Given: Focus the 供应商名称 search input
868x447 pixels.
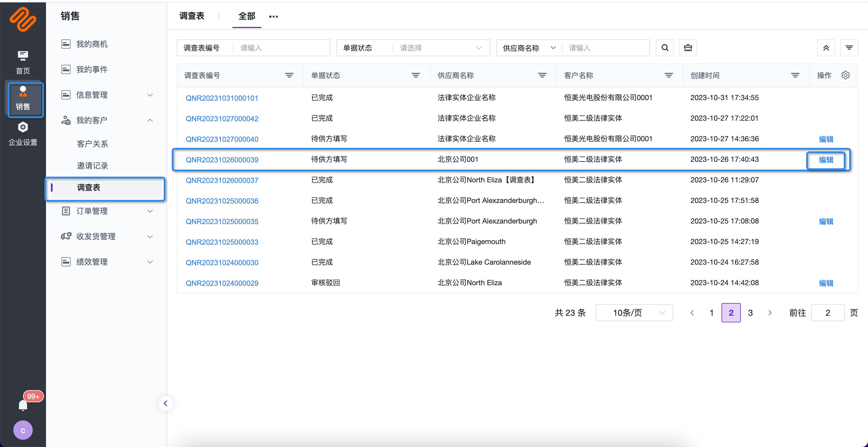Looking at the screenshot, I should coord(607,48).
